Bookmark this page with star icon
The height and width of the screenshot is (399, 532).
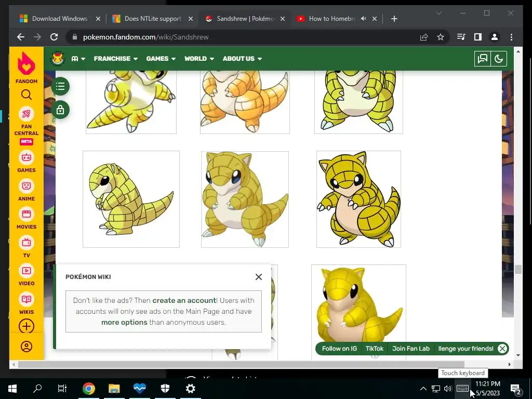[x=441, y=37]
